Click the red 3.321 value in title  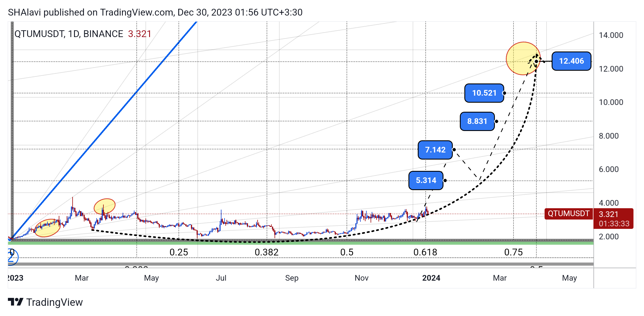(140, 34)
